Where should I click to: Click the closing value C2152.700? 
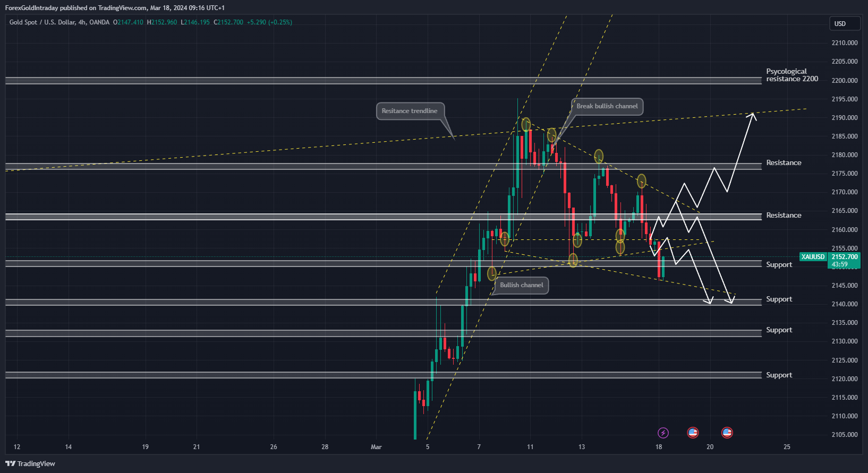(x=228, y=22)
